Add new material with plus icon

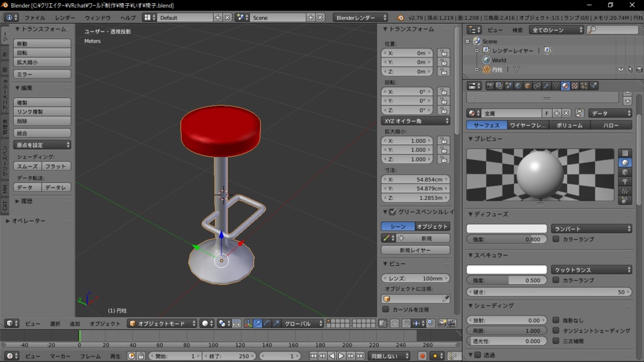[x=557, y=113]
